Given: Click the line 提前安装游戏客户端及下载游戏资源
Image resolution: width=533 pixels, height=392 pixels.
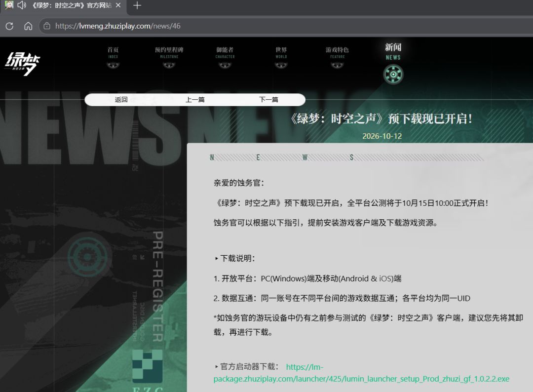Looking at the screenshot, I should 325,223.
